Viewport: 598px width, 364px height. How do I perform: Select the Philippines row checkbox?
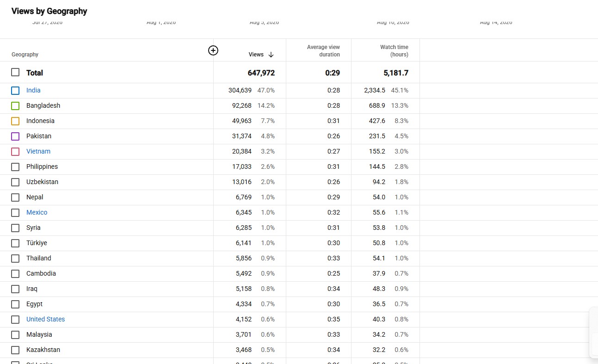point(15,167)
